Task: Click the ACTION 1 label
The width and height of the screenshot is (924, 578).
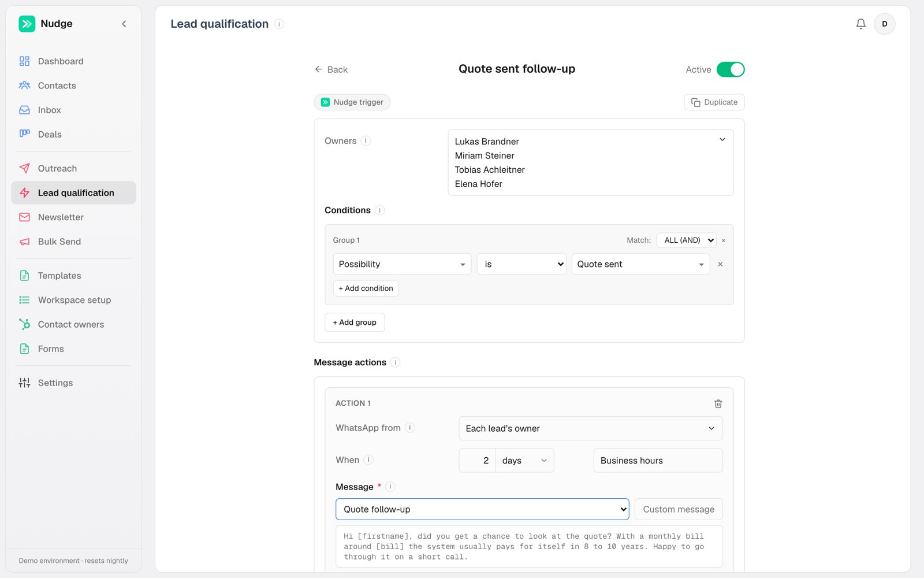Action: point(353,403)
